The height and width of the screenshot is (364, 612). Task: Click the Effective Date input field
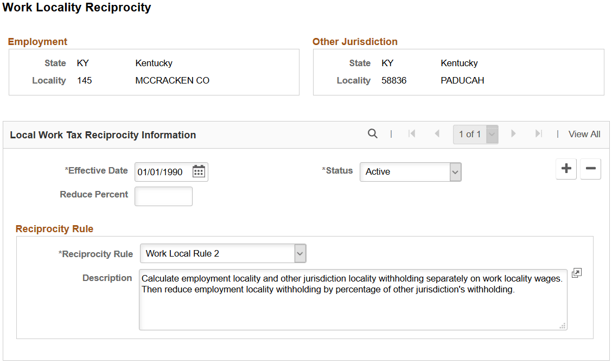tap(163, 171)
